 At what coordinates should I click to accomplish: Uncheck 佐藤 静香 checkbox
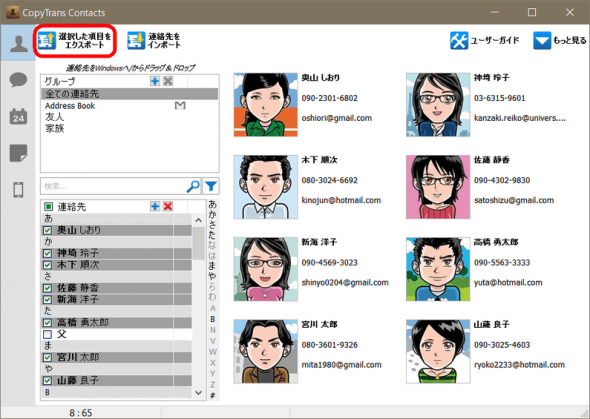pyautogui.click(x=47, y=288)
